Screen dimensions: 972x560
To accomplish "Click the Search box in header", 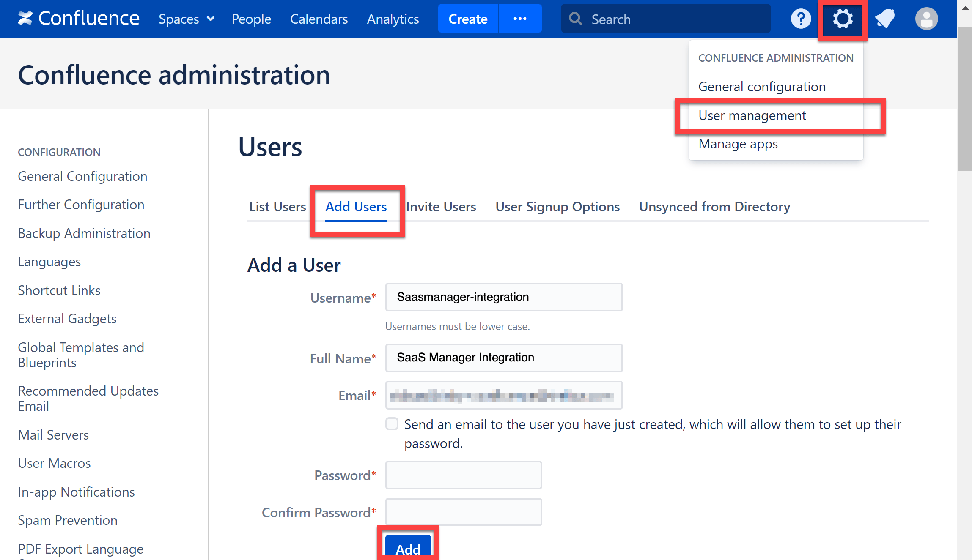I will click(x=666, y=19).
